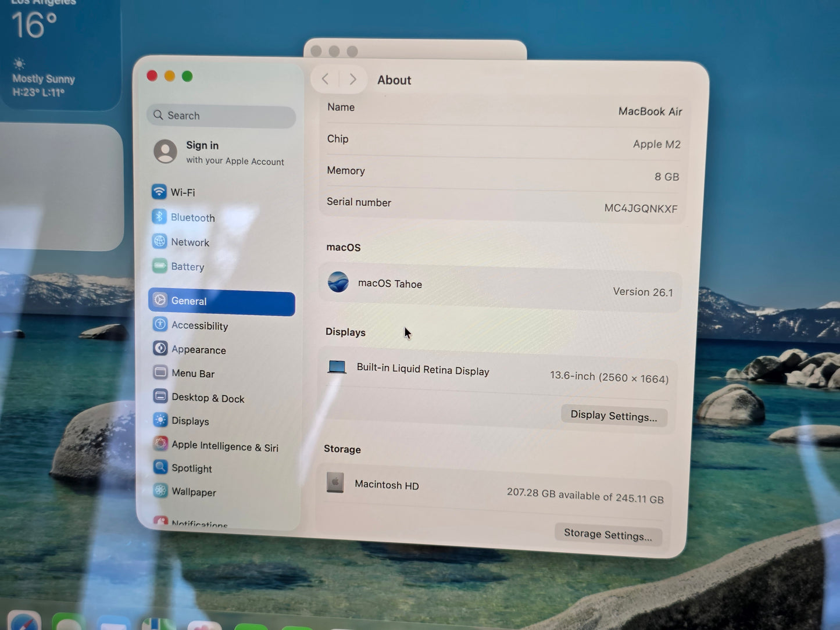Open Spotlight settings
This screenshot has width=840, height=630.
pos(191,468)
